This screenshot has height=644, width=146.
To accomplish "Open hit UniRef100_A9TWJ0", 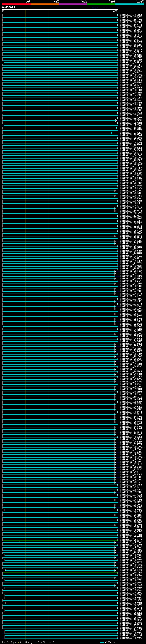I will pos(131,35).
